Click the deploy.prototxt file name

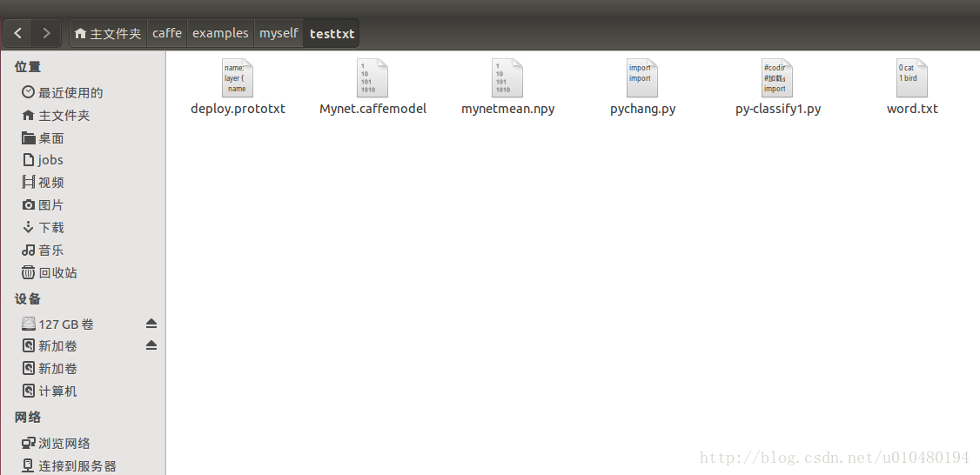(238, 109)
